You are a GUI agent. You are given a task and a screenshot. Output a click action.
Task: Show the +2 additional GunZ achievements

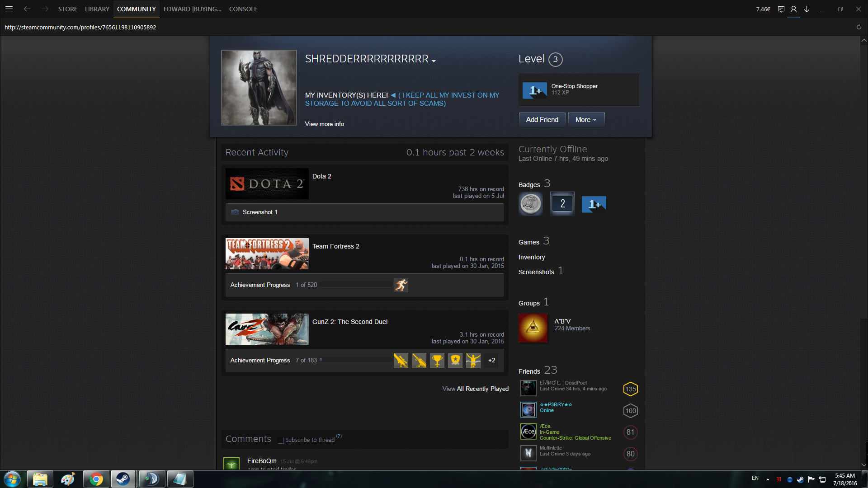(x=491, y=361)
